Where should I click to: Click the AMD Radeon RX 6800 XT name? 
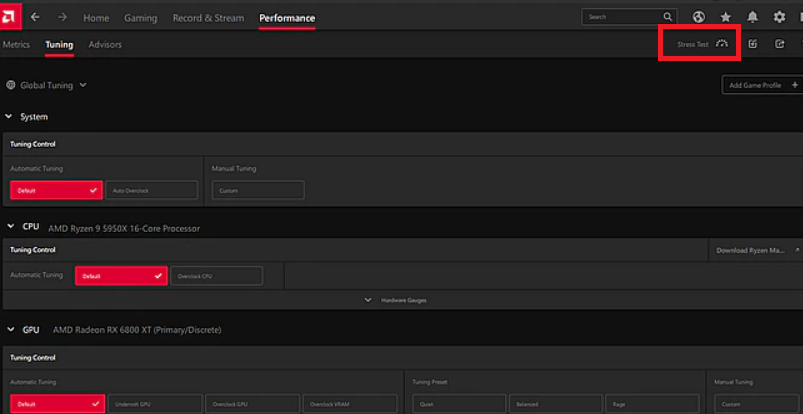[137, 330]
